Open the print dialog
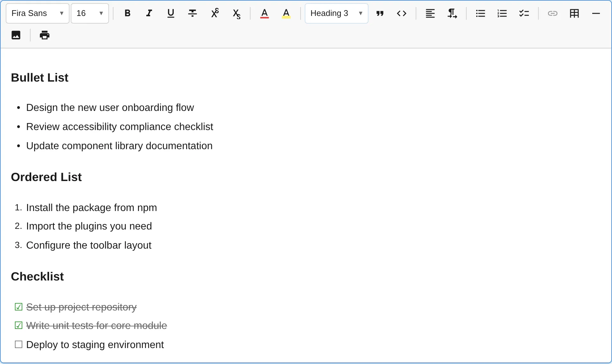Image resolution: width=612 pixels, height=364 pixels. (44, 35)
